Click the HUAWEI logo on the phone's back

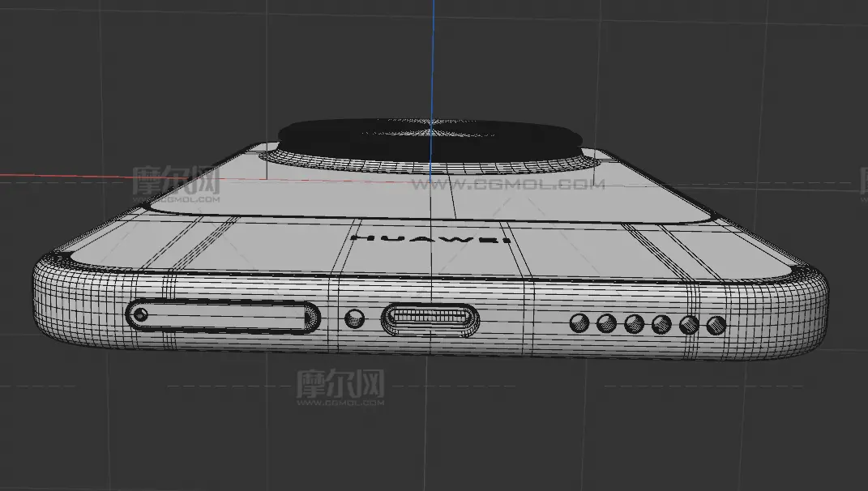pyautogui.click(x=430, y=239)
